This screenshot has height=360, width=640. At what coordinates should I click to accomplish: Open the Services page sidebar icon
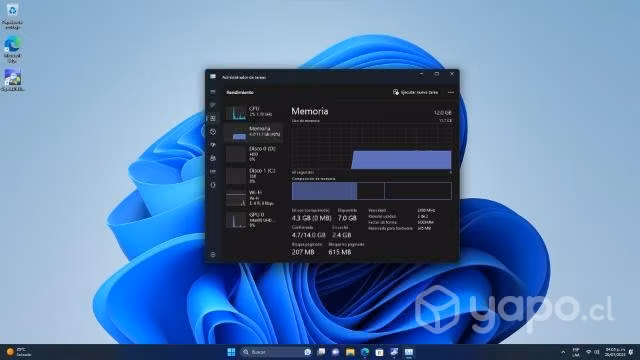[x=213, y=185]
